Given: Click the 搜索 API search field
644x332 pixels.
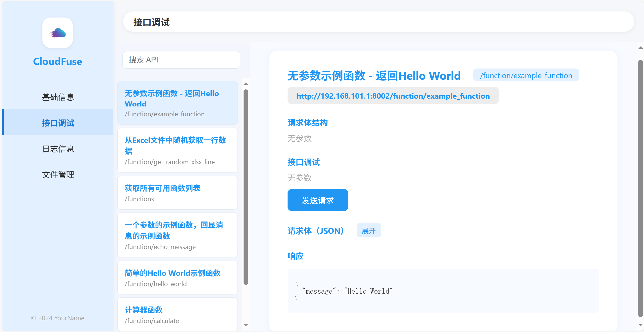Looking at the screenshot, I should (x=181, y=60).
